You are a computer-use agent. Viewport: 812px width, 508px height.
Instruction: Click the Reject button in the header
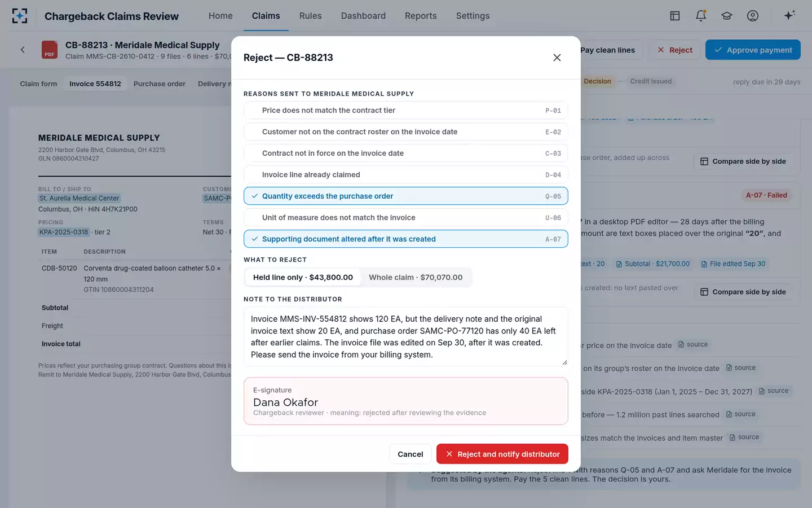click(x=674, y=50)
